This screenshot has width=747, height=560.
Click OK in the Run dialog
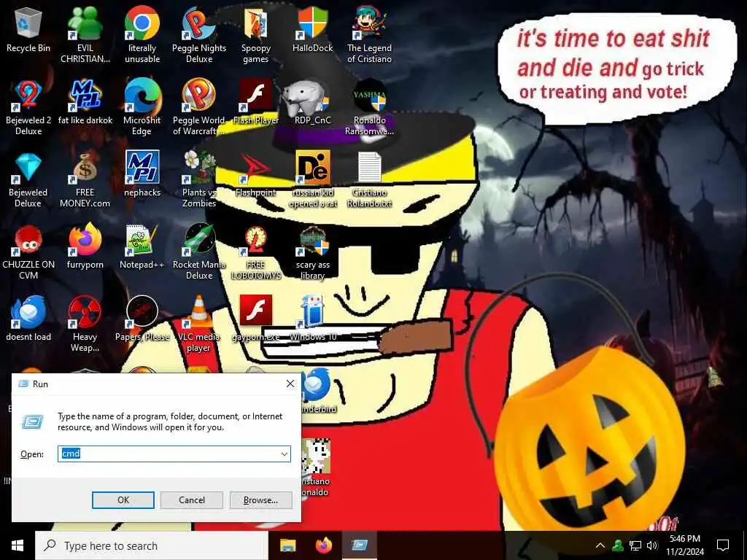[x=123, y=500]
